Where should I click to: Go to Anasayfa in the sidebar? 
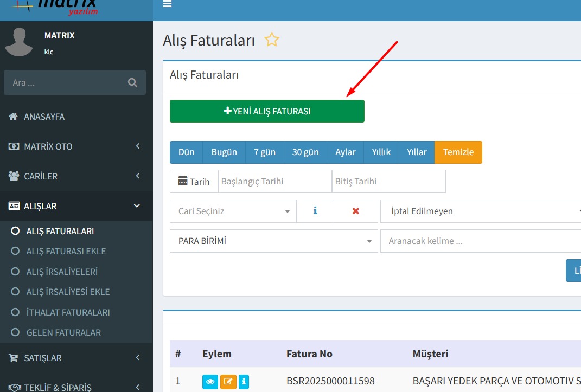tap(44, 117)
